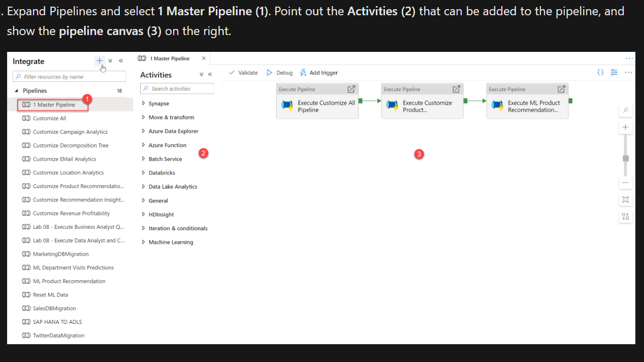
Task: Open TwitterDataMigration pipeline
Action: click(x=58, y=336)
